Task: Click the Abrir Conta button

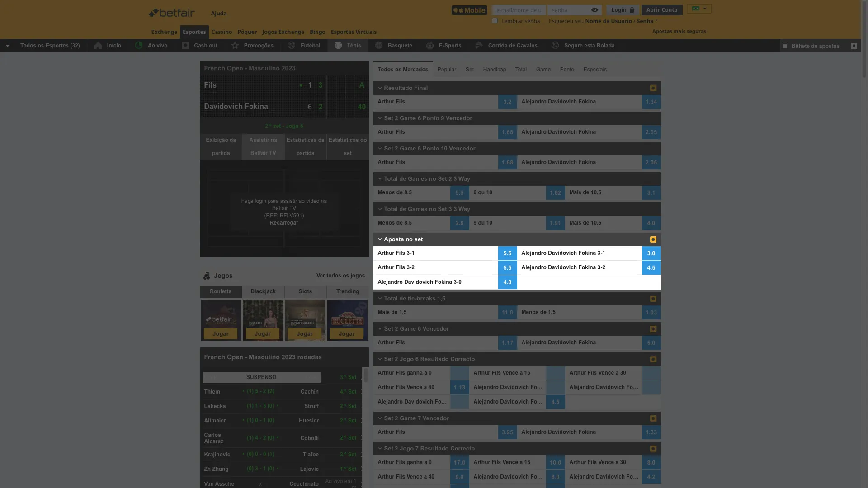Action: click(x=662, y=9)
